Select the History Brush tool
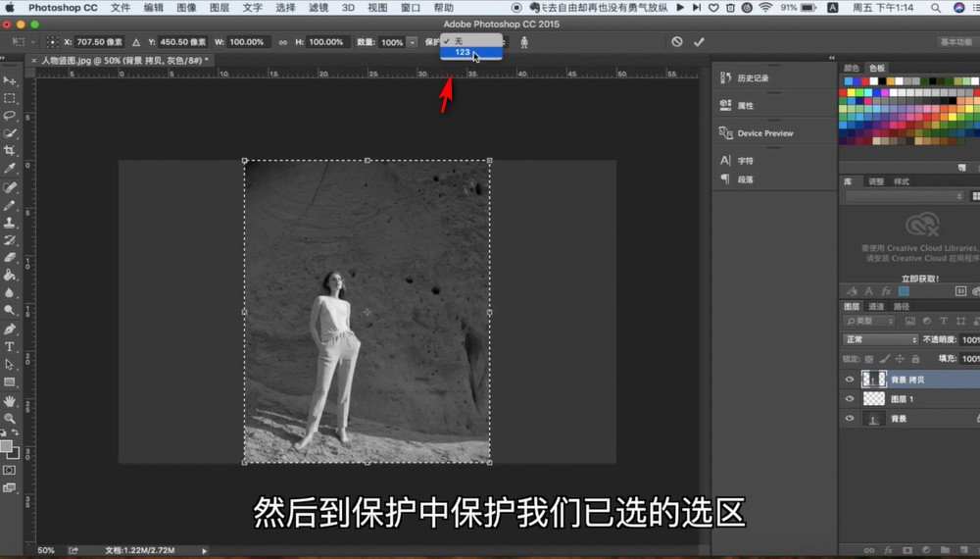The image size is (980, 559). [x=10, y=240]
